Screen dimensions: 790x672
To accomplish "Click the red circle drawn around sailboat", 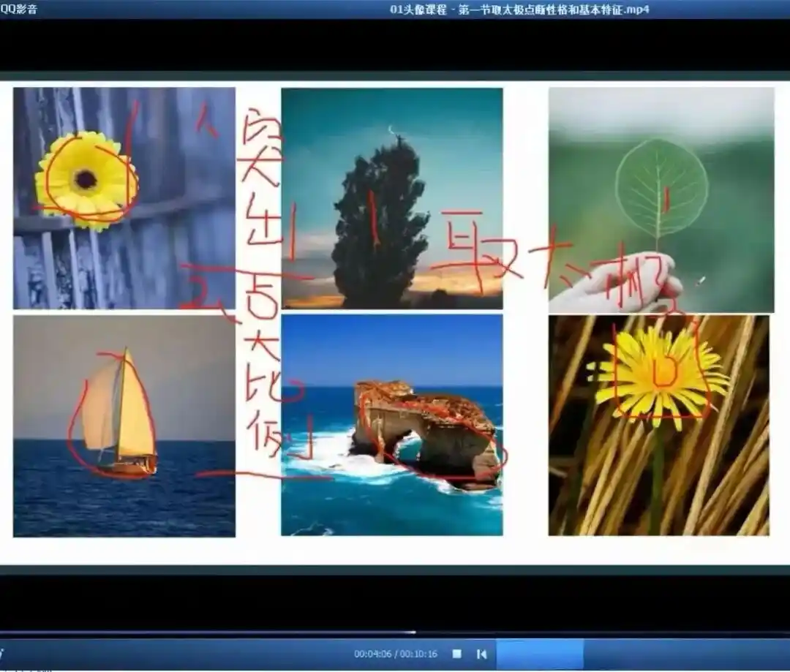I will [x=113, y=414].
